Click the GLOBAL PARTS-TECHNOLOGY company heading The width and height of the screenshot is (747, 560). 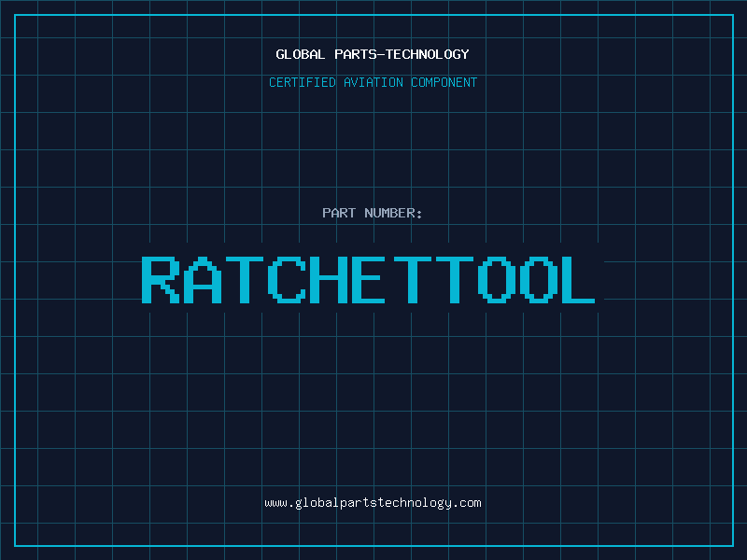(373, 54)
